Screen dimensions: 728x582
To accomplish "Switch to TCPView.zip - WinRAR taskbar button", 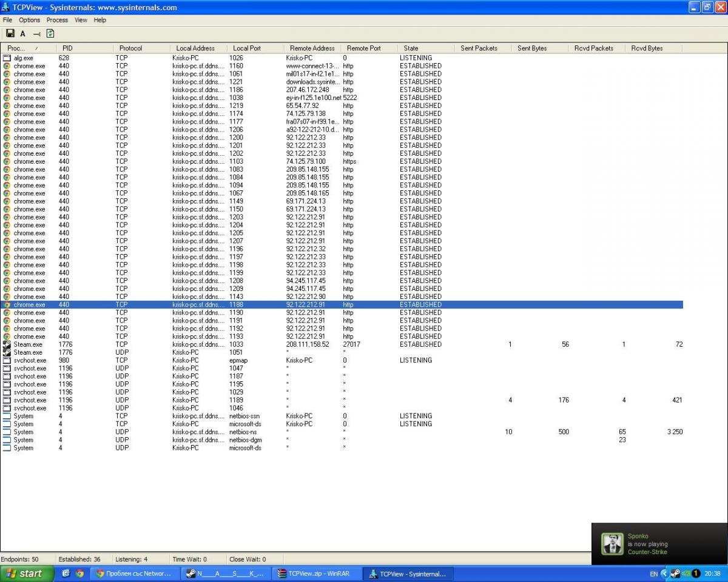I will 315,574.
